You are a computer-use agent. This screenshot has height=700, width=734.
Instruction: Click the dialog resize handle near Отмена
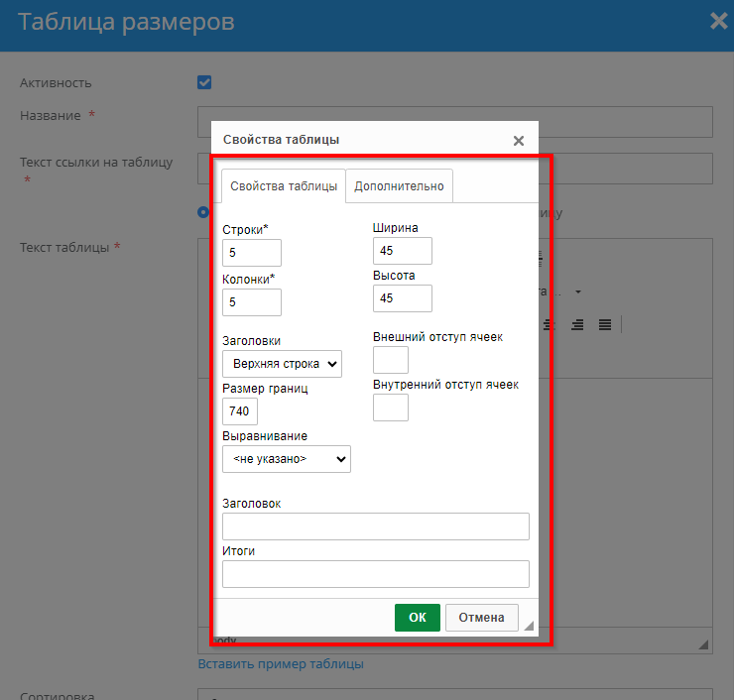529,626
